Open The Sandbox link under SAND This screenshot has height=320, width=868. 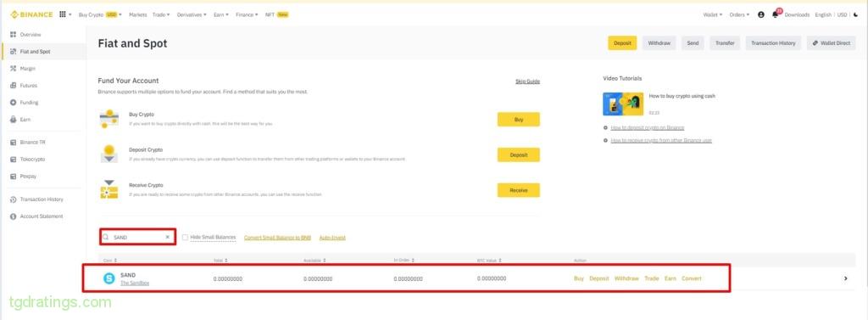point(135,284)
